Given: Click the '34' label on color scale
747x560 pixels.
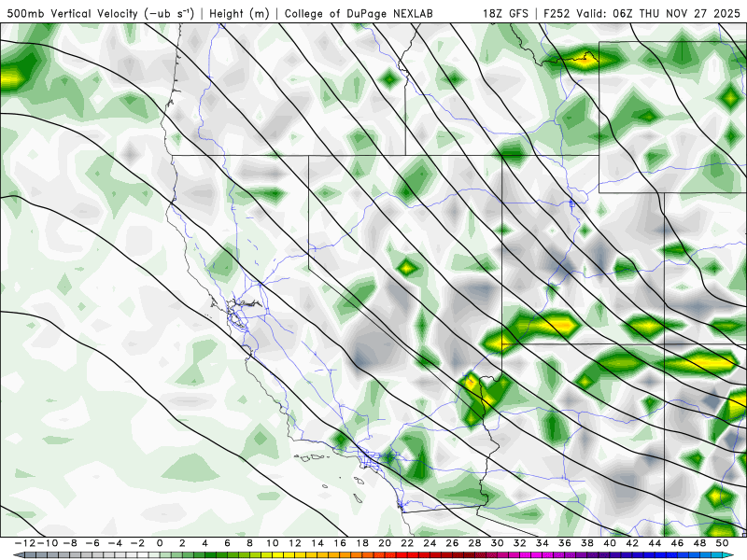Looking at the screenshot, I should [543, 543].
